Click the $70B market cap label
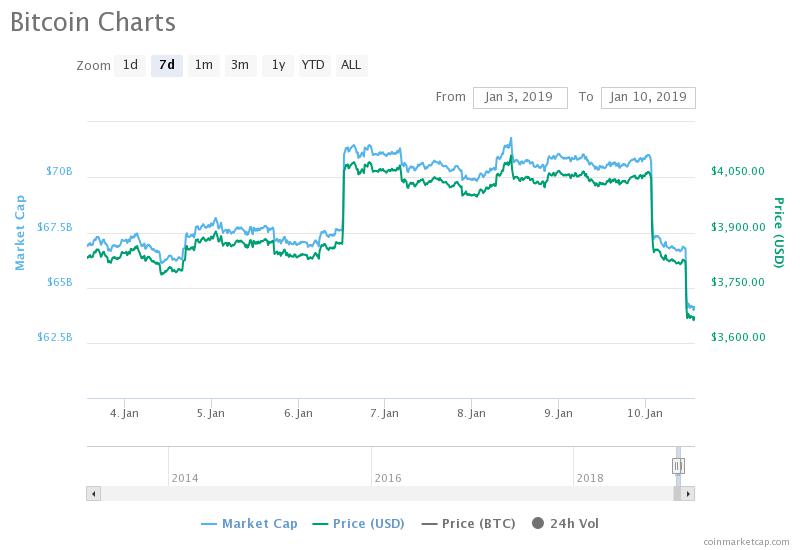Viewport: 800px width, 550px height. pos(59,171)
